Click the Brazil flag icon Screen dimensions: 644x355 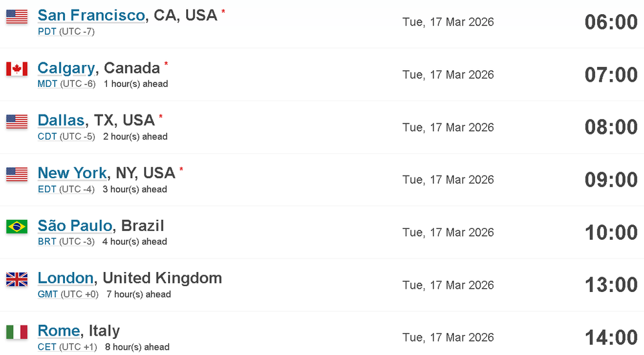tap(17, 226)
